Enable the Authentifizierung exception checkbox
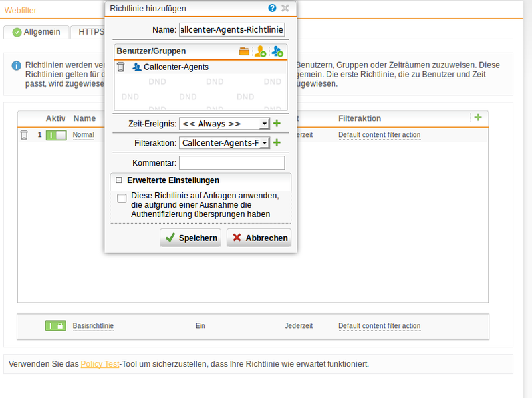The height and width of the screenshot is (398, 532). [x=122, y=198]
